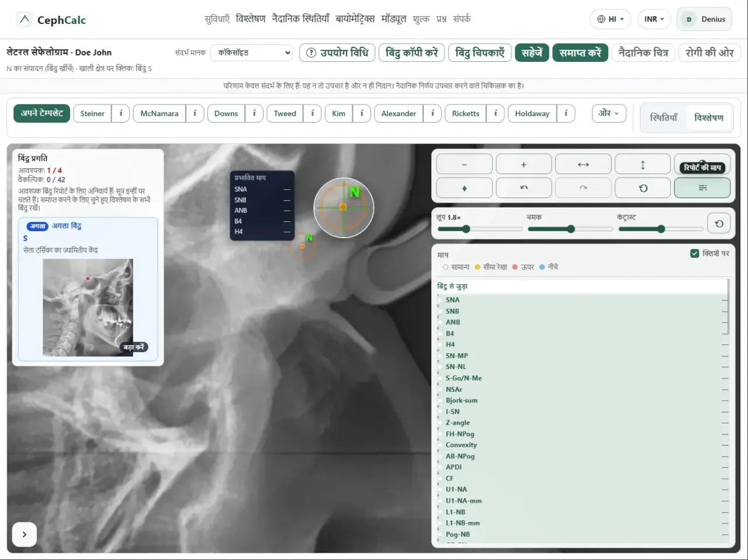Uncheck the क्लिशे पर checkbox

pyautogui.click(x=695, y=253)
